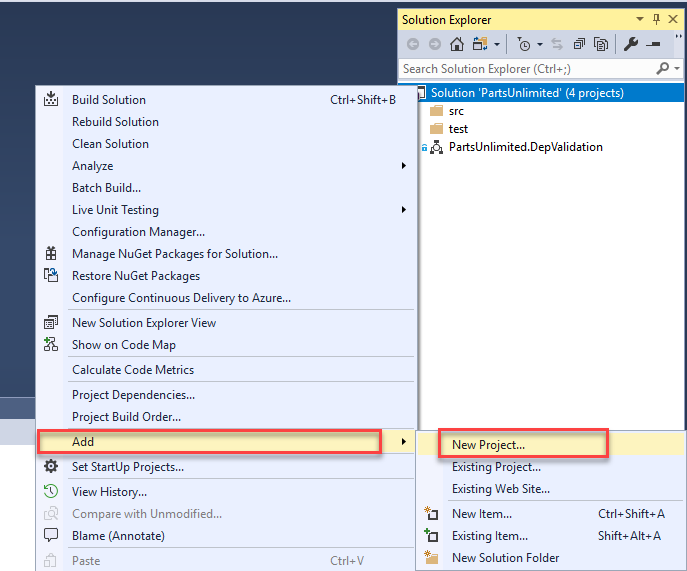Toggle Preview Selected Items icon
Viewport: 687px width, 571px height.
click(x=654, y=44)
